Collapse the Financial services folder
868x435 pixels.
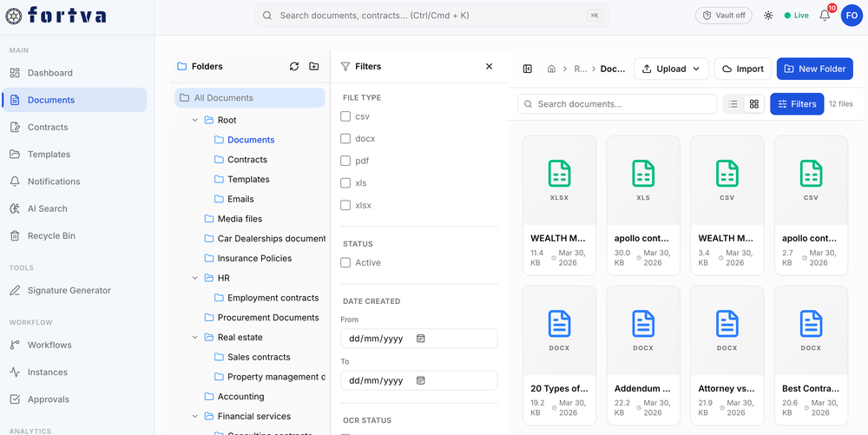coord(194,416)
